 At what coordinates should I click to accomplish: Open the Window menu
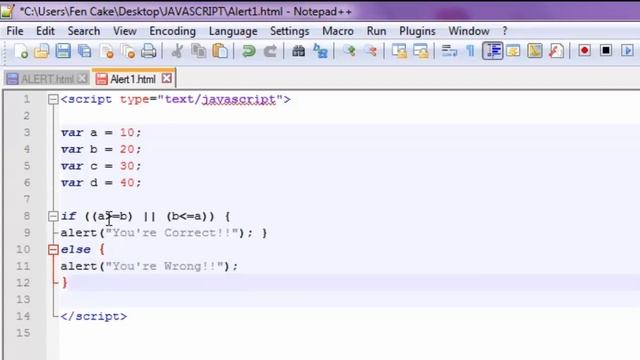coord(469,31)
